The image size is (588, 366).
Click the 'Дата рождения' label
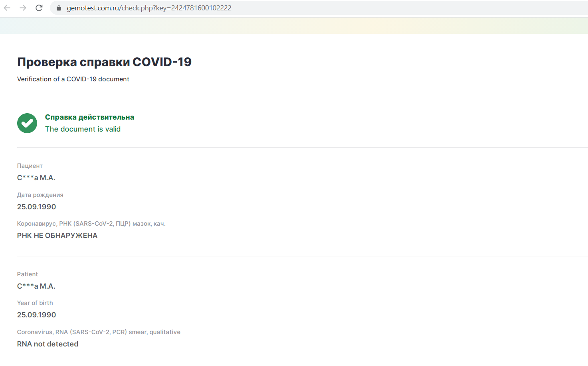tap(40, 195)
